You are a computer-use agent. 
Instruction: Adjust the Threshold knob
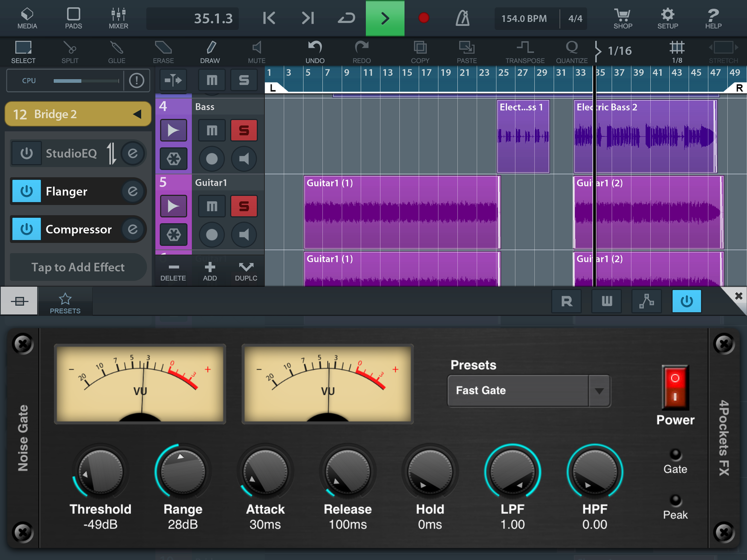100,472
